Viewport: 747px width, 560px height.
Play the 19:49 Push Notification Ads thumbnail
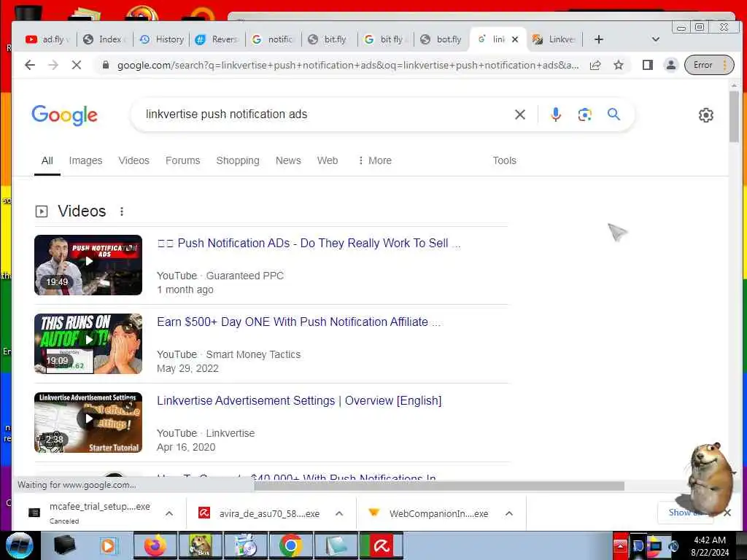tap(88, 265)
